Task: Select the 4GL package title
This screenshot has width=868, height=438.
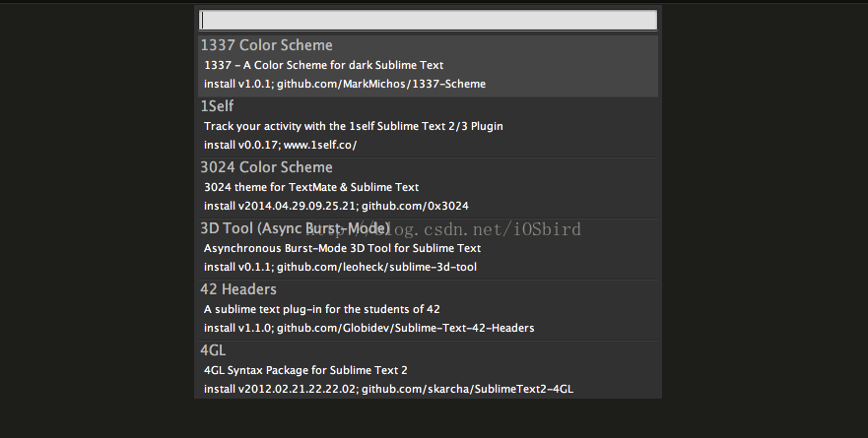Action: (213, 350)
